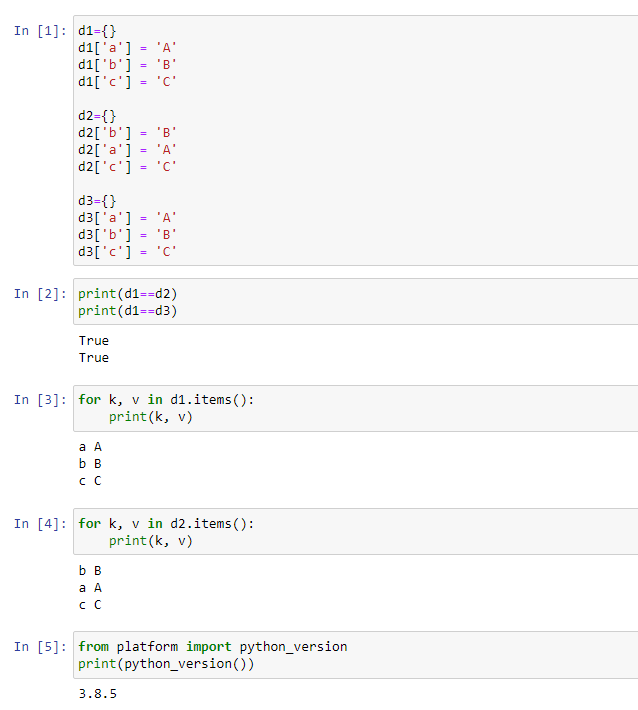Image resolution: width=638 pixels, height=710 pixels.
Task: Click the first True output of cell 2
Action: pyautogui.click(x=93, y=341)
